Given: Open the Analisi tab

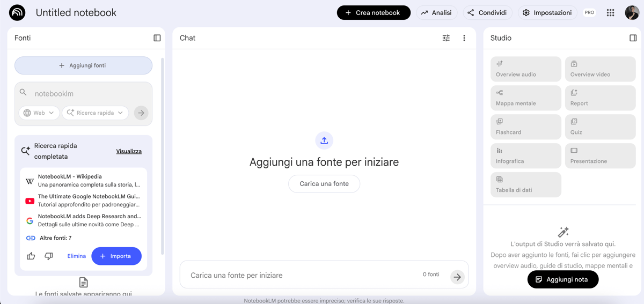Looking at the screenshot, I should pos(436,13).
